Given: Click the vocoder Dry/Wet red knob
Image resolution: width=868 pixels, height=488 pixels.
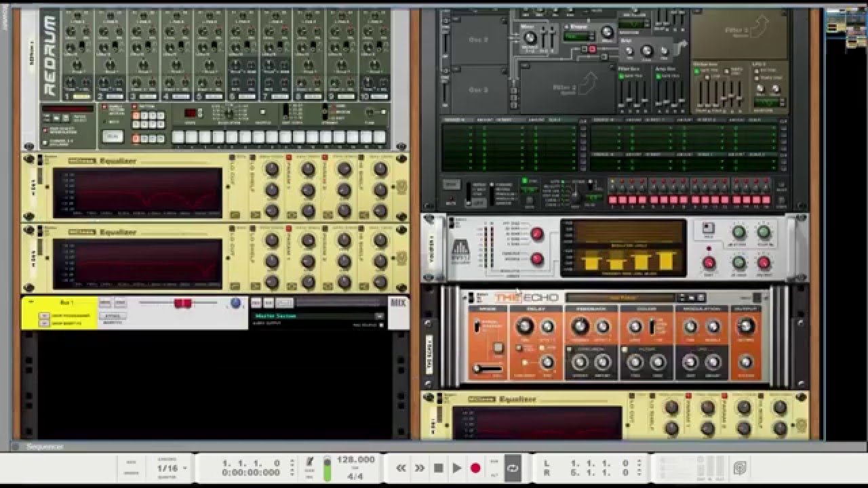Looking at the screenshot, I should coord(764,262).
